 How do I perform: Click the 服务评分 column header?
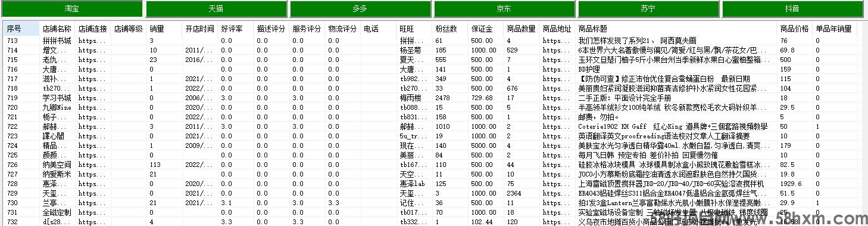point(307,29)
